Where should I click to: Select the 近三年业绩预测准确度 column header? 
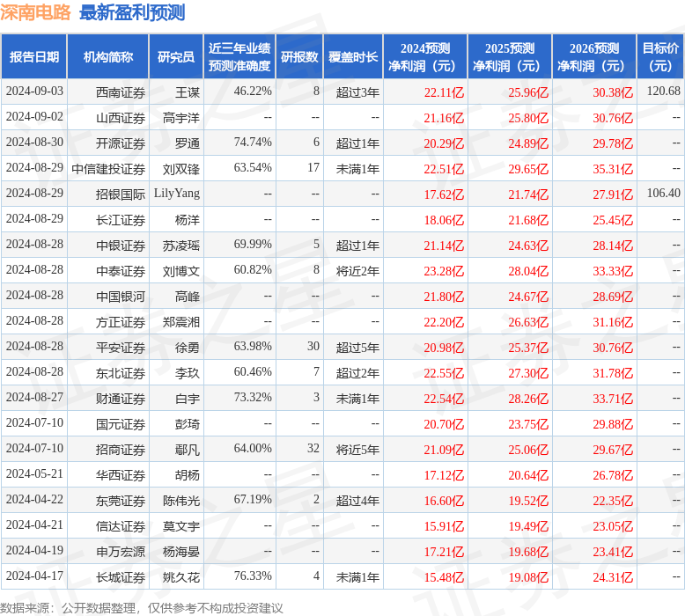(x=239, y=56)
